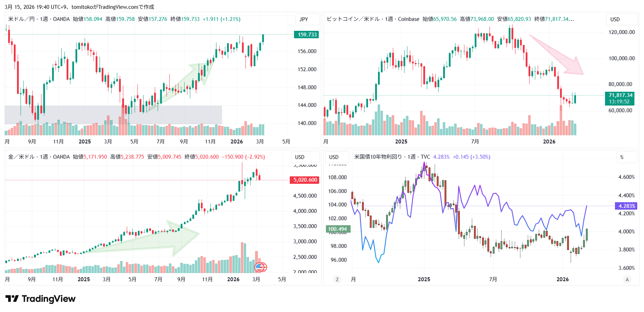This screenshot has height=312, width=644.
Task: Open the USD currency selector on gold chart
Action: [300, 157]
